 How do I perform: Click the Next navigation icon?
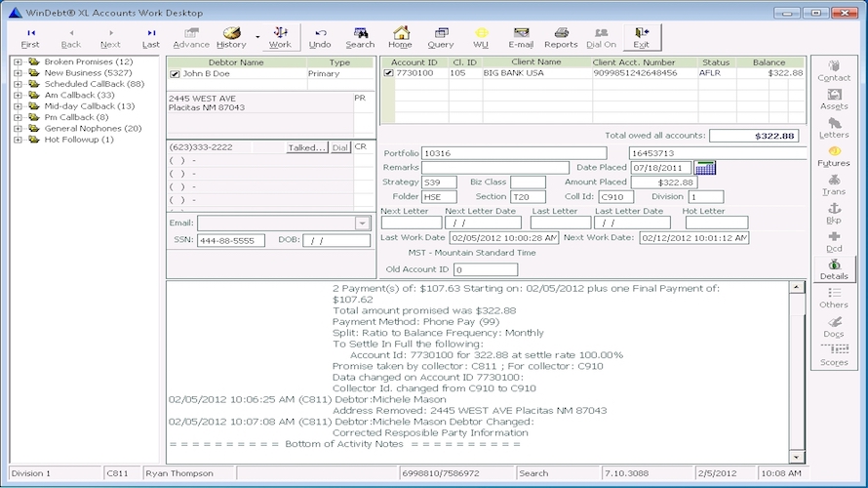(x=110, y=38)
